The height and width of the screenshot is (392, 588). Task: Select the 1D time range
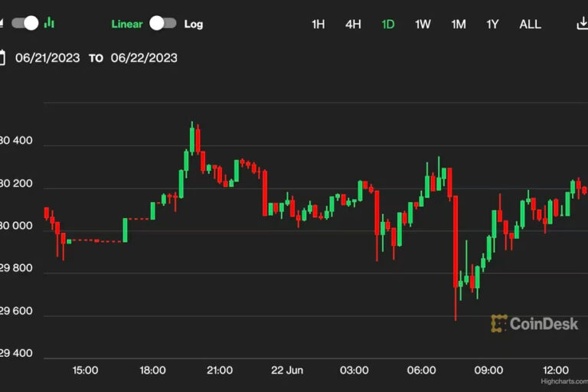[387, 24]
